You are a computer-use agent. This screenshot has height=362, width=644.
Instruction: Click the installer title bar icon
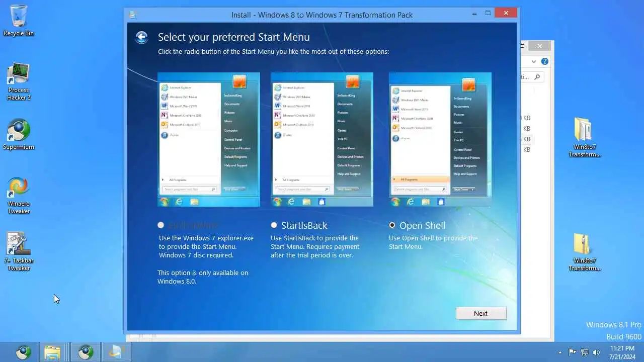pos(132,15)
